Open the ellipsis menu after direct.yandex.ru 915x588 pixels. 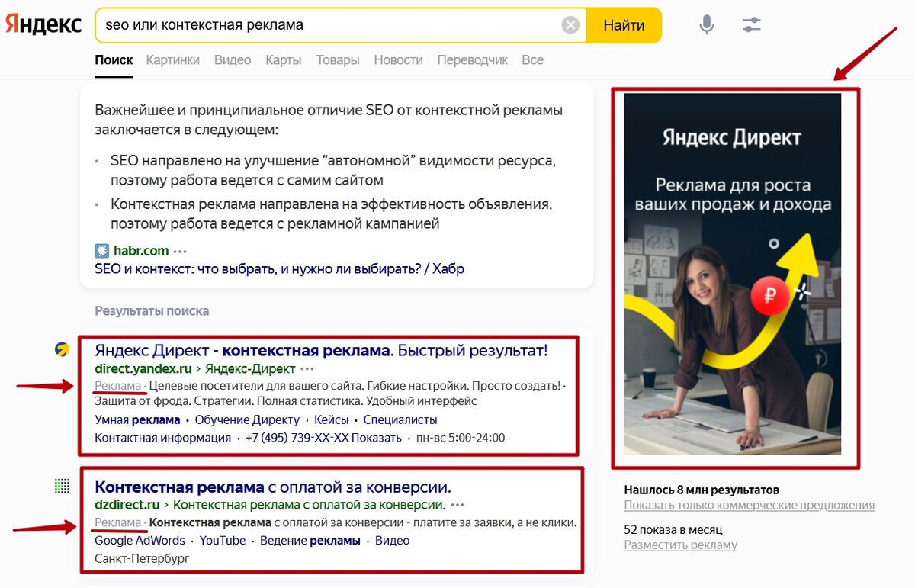coord(308,368)
